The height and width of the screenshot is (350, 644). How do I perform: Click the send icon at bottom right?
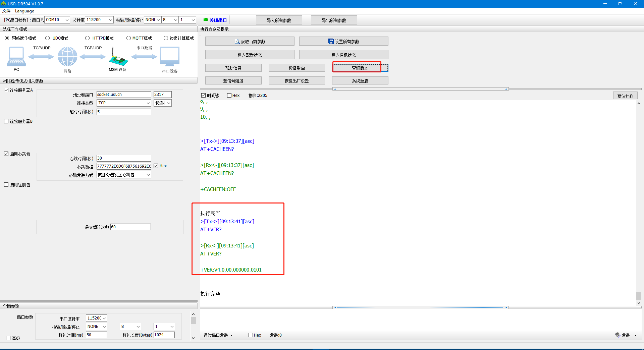[x=618, y=335]
